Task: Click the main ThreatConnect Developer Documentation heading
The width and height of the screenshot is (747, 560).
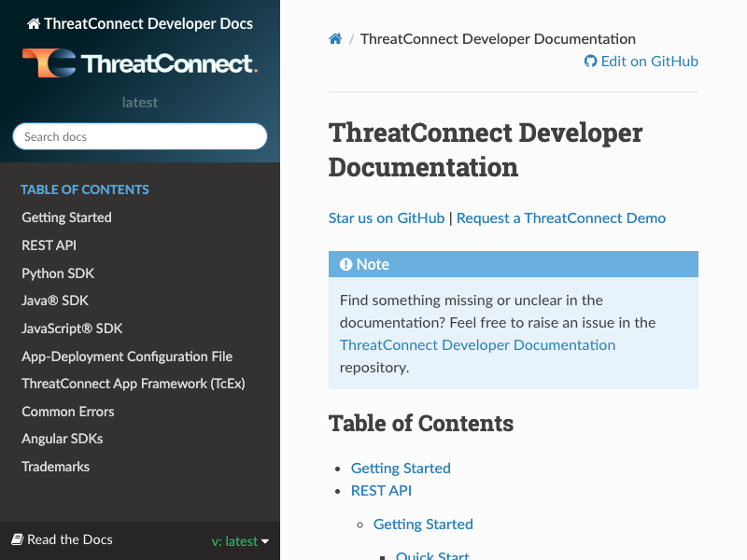Action: [486, 150]
